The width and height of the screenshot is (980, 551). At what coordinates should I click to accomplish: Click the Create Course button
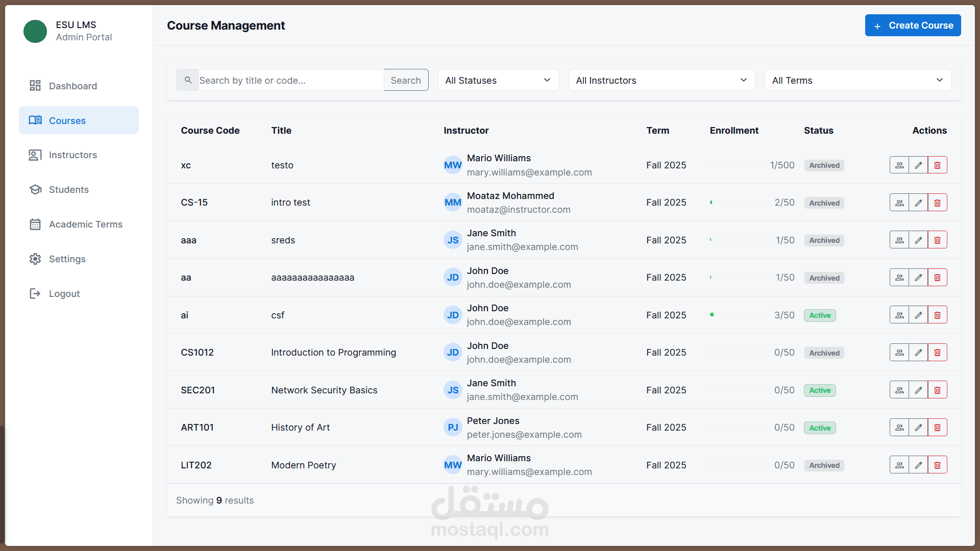click(x=913, y=26)
